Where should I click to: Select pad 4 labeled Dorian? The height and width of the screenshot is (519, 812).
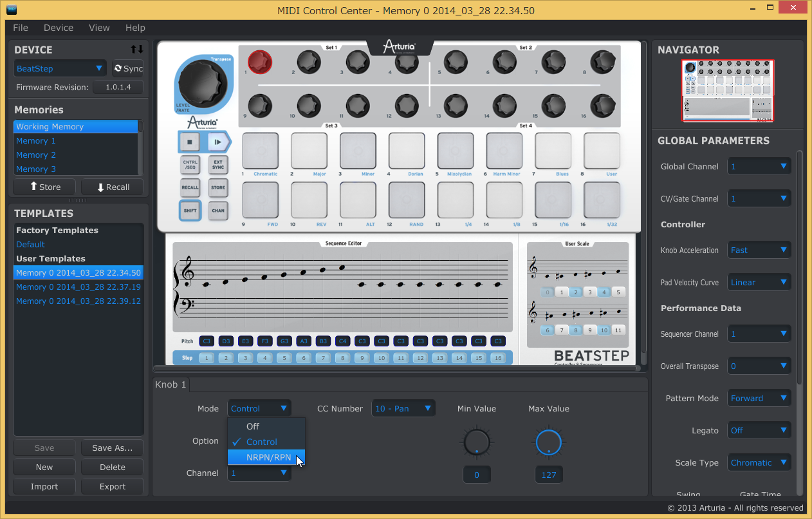click(x=407, y=151)
